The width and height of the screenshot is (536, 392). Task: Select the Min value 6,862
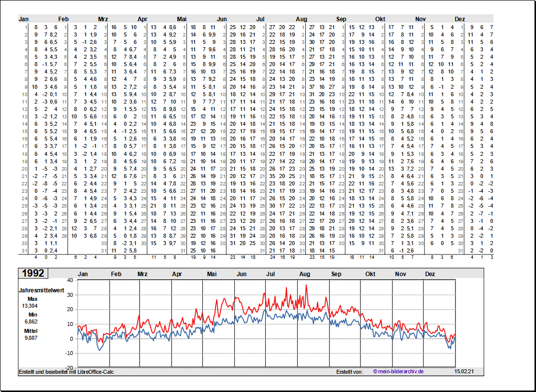pos(30,321)
